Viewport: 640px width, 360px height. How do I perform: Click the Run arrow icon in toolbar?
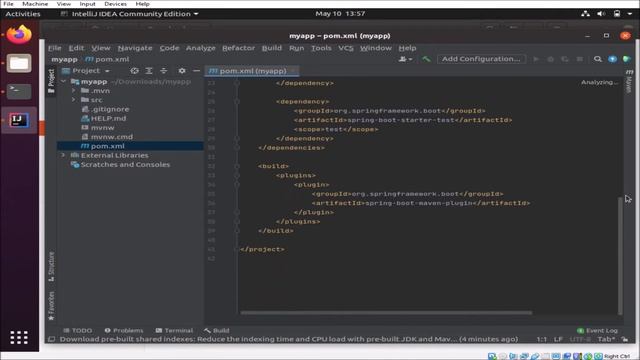(x=536, y=59)
